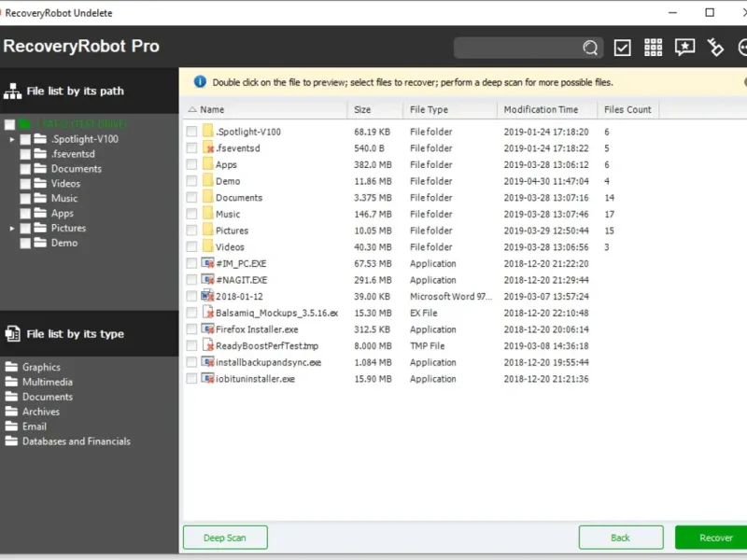Screen dimensions: 747x560
Task: Click the deleted .fseventsd folder icon in list
Action: point(207,147)
